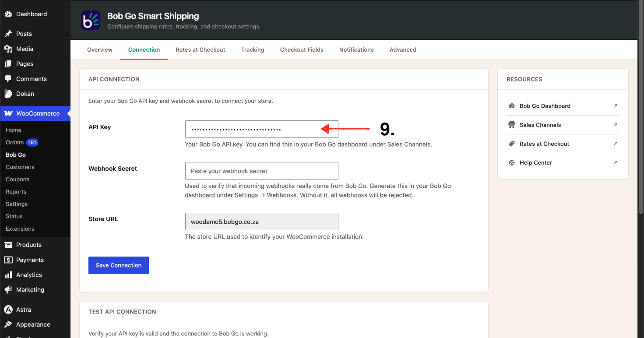Click the Sales Channels store icon

(x=511, y=125)
